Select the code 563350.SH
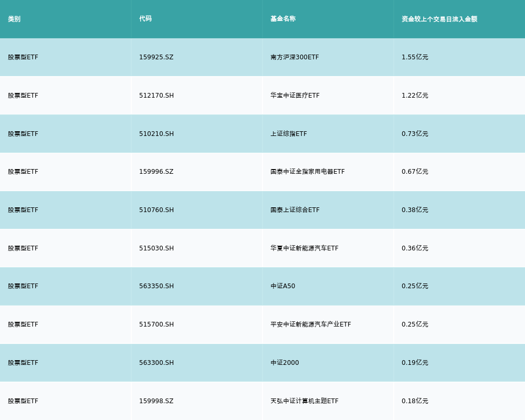Image resolution: width=525 pixels, height=420 pixels. point(156,286)
